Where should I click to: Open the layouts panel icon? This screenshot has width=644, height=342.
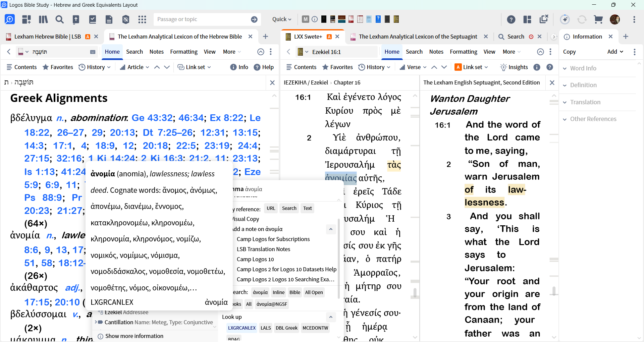(x=26, y=19)
